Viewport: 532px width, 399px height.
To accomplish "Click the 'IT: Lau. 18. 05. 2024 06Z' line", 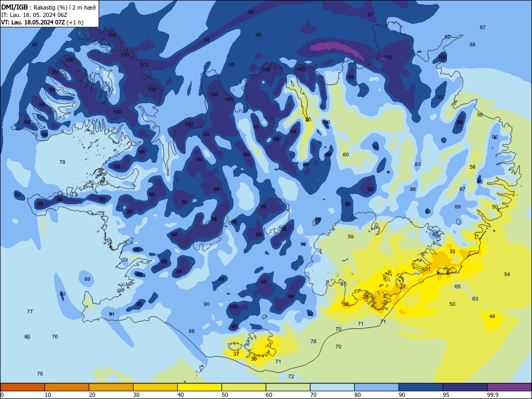I will pos(34,15).
